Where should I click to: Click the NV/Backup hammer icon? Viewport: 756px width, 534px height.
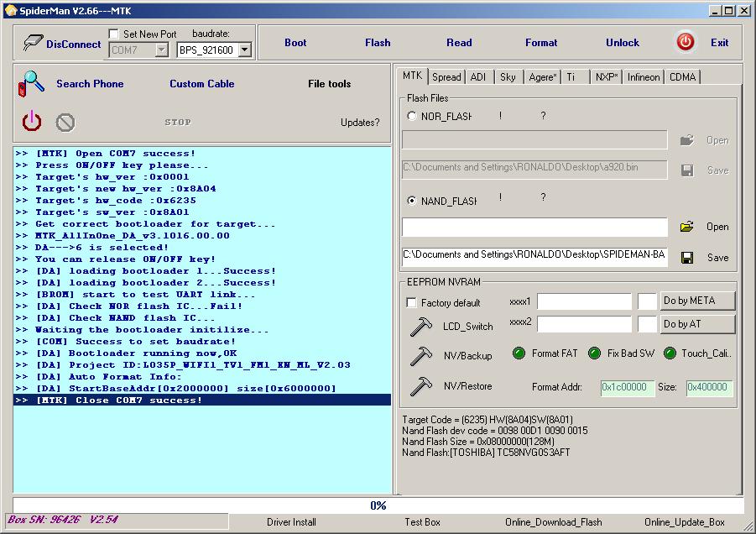click(x=421, y=357)
